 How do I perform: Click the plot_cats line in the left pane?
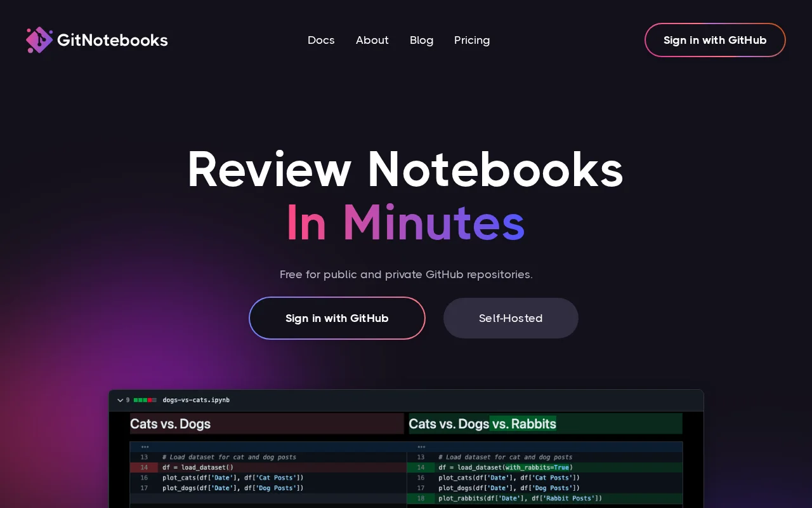[233, 478]
